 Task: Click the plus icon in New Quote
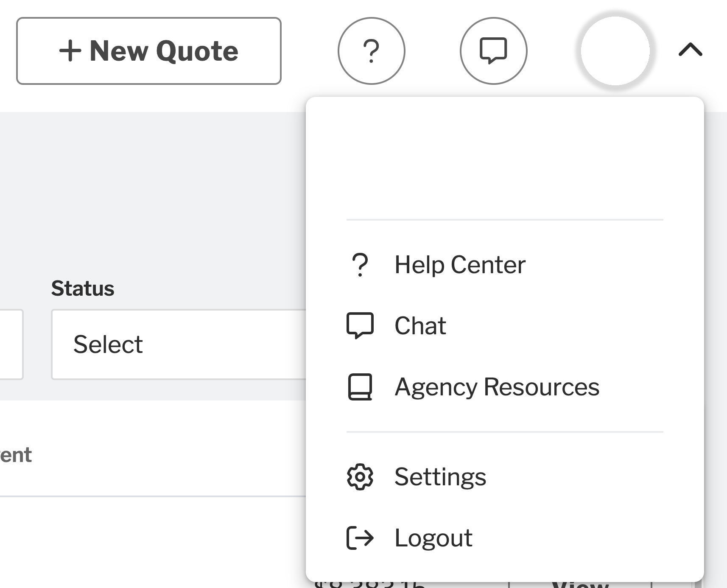click(x=70, y=51)
